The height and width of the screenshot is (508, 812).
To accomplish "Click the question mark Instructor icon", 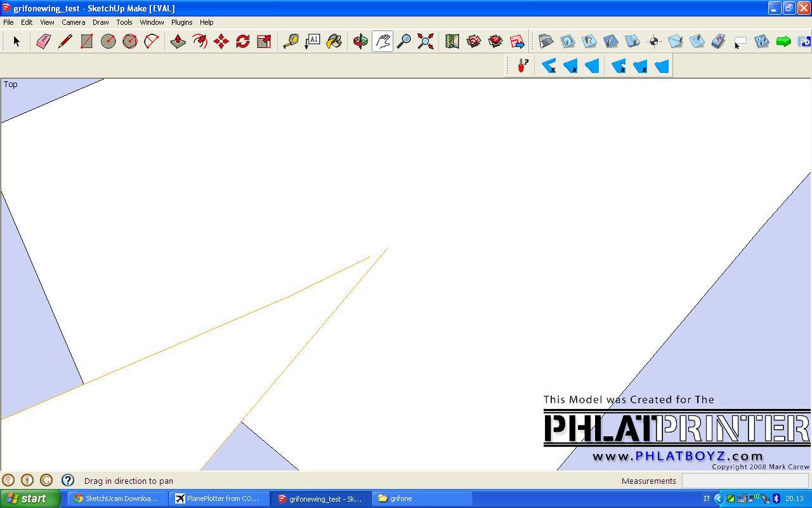I will [68, 481].
